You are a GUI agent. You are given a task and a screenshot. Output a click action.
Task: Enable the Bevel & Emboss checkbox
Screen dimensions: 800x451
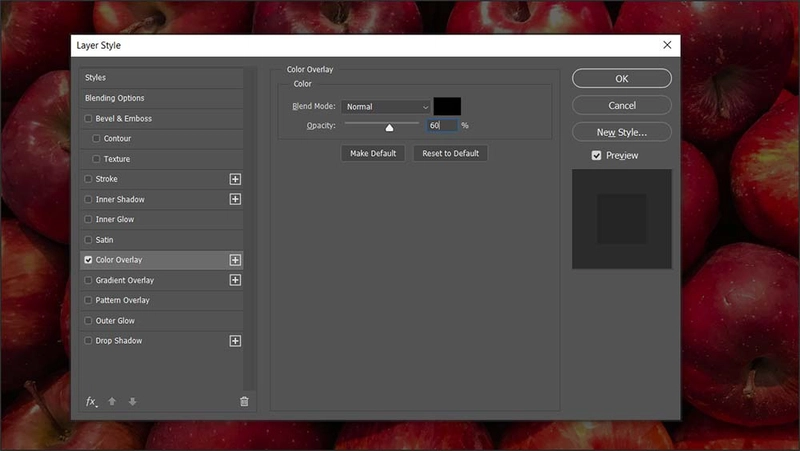click(88, 118)
